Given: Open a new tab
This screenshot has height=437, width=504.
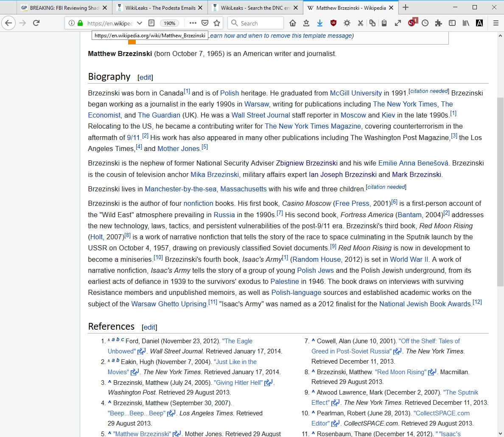Looking at the screenshot, I should pos(406,7).
